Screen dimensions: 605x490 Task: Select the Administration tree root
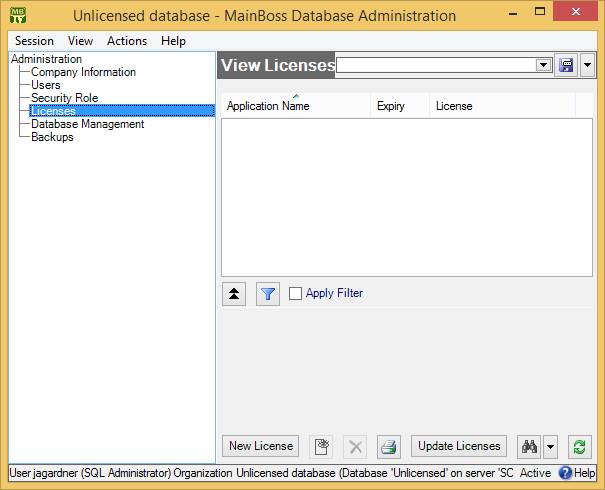46,59
